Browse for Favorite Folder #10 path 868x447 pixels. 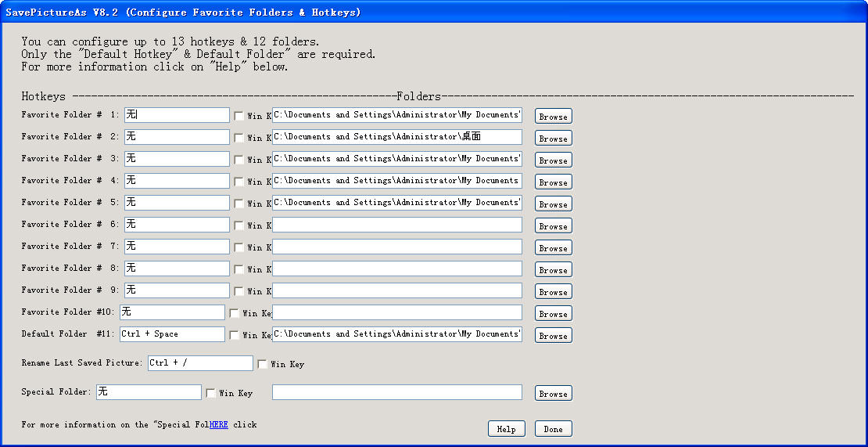tap(553, 313)
